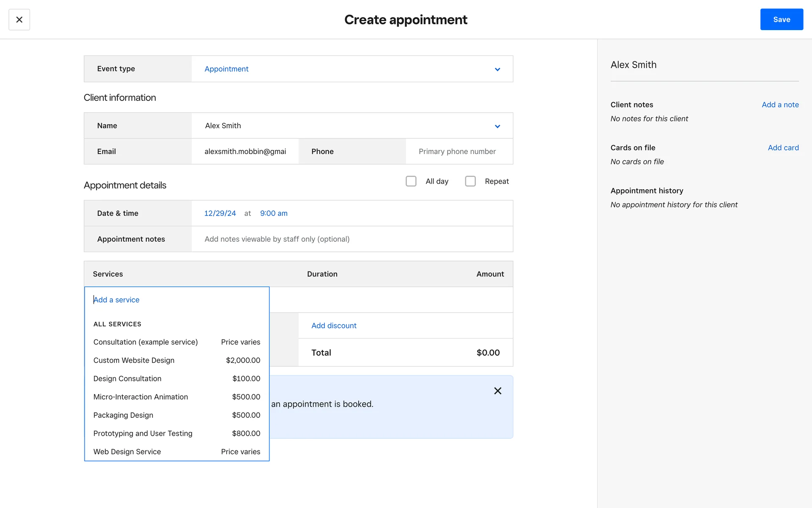Enable the All day checkbox
The width and height of the screenshot is (812, 508).
pos(411,181)
